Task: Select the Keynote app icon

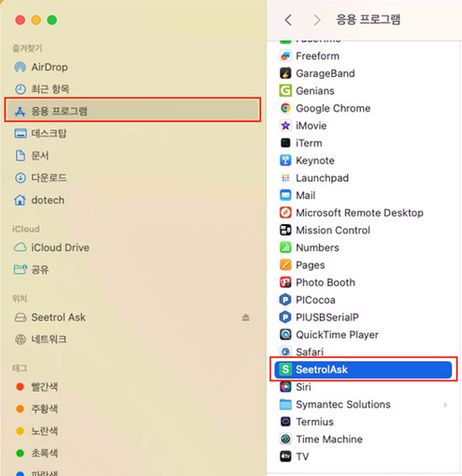Action: pos(285,160)
